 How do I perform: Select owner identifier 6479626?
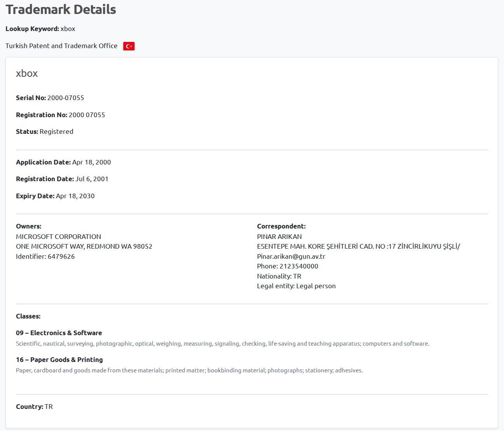(61, 256)
